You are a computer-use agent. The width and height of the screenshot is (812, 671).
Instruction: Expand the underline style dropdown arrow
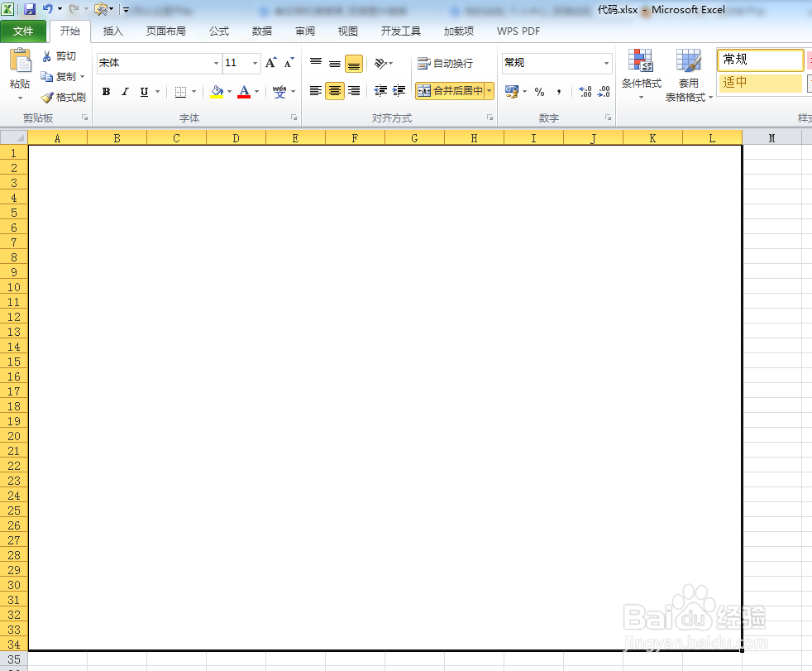coord(157,92)
